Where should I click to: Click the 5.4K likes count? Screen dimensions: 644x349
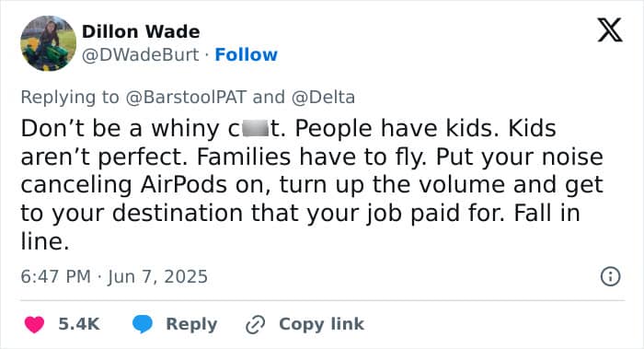[79, 324]
